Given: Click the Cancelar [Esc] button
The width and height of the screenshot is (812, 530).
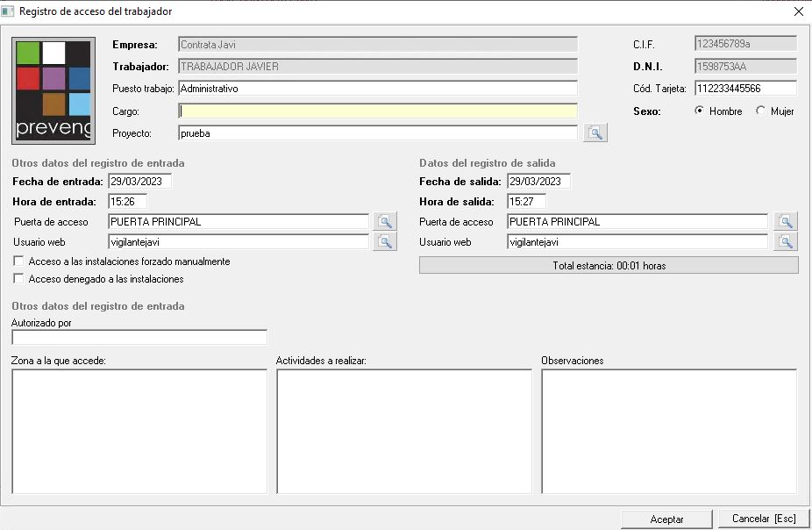Looking at the screenshot, I should [x=763, y=519].
